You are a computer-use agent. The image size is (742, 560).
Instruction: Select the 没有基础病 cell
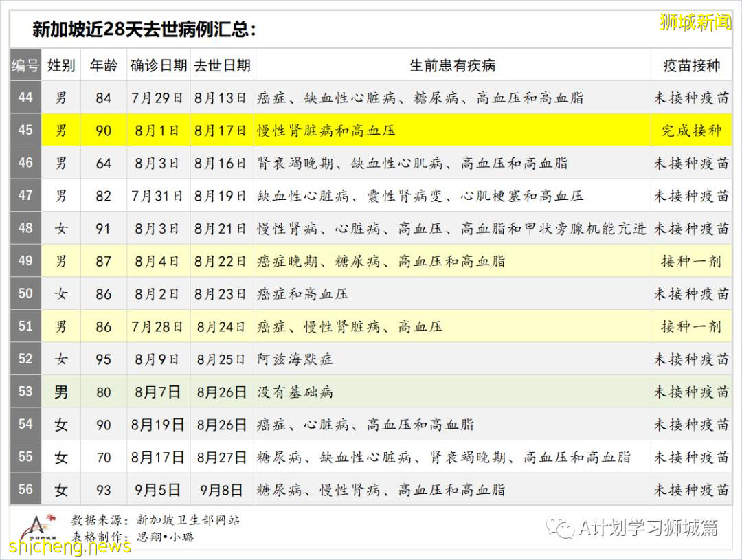[x=295, y=392]
